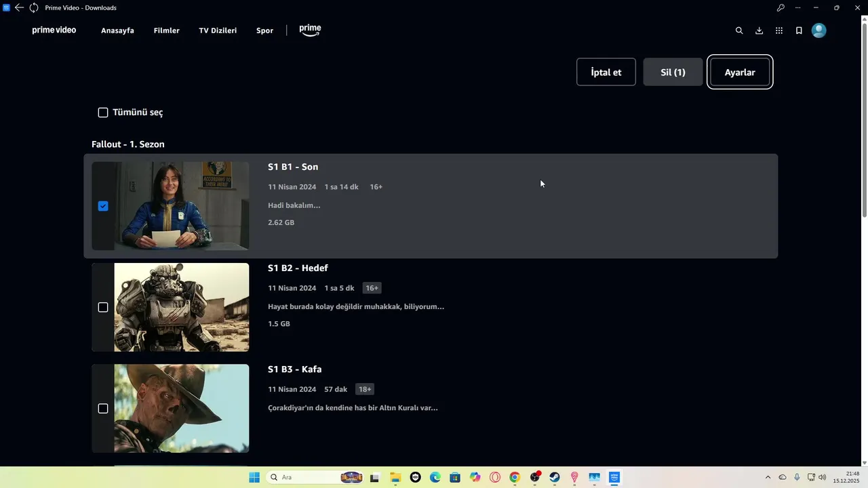Click the Prime smile logo in navigation
This screenshot has height=488, width=868.
pos(310,30)
